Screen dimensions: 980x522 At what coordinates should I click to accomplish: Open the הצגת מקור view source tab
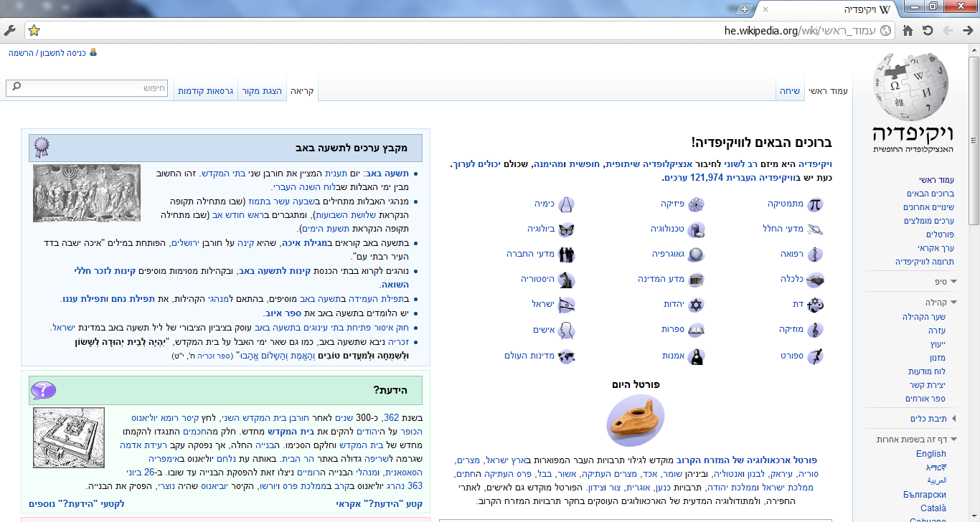point(261,91)
